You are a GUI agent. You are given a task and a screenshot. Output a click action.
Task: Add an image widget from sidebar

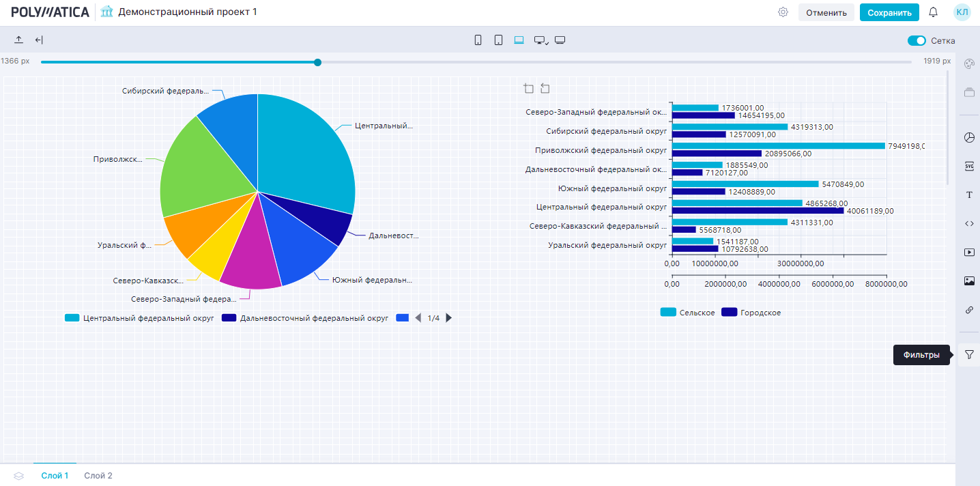969,281
